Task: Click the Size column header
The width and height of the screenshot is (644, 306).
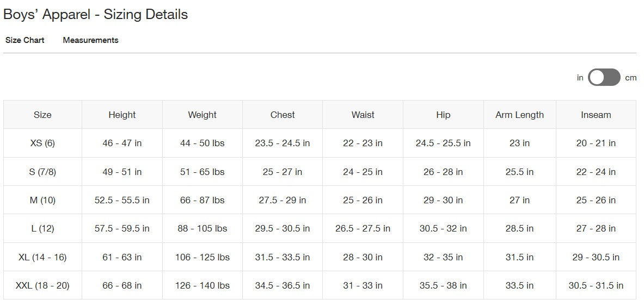Action: [42, 115]
